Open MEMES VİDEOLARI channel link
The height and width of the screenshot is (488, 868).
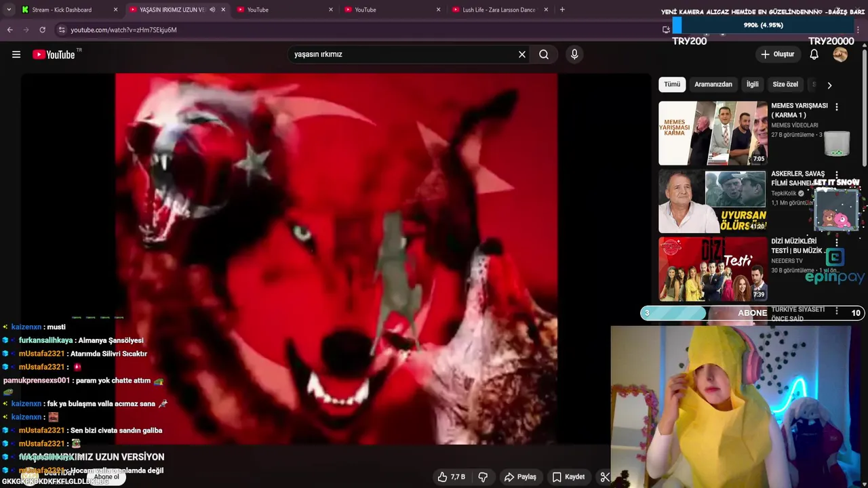click(795, 125)
